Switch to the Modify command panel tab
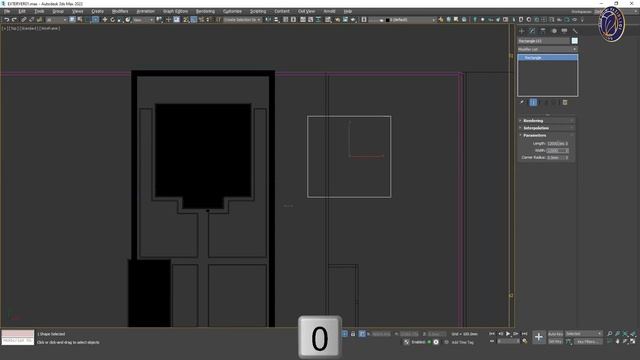 pos(532,31)
